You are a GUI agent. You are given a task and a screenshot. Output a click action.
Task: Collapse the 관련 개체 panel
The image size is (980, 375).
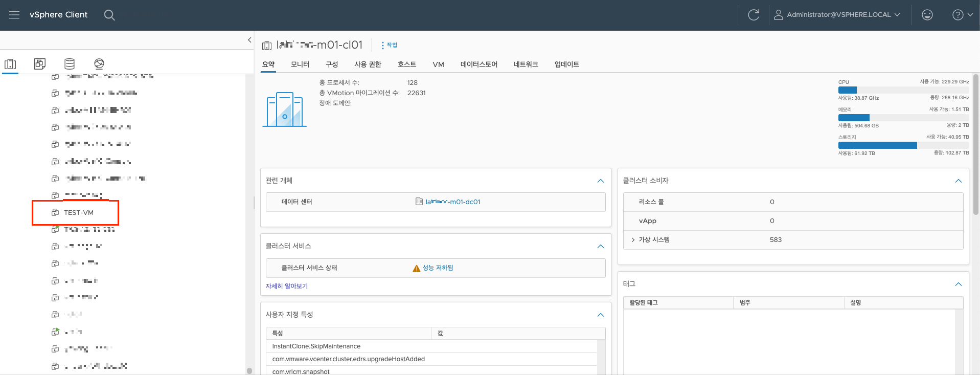(x=601, y=181)
